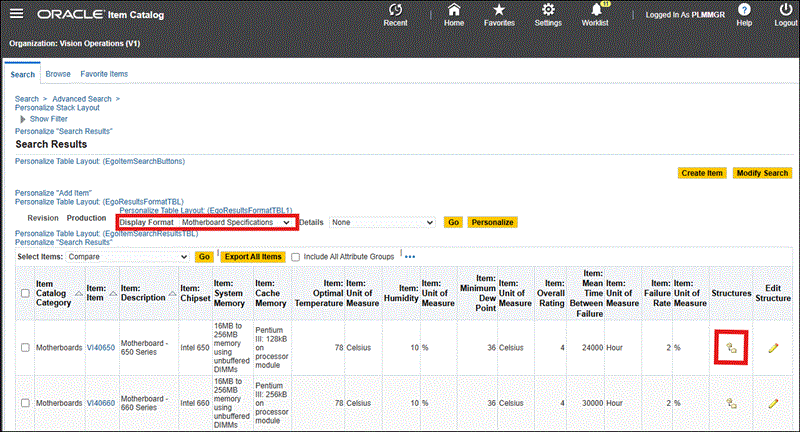Click Edit Structure pencil for VI40650
The height and width of the screenshot is (432, 800).
(773, 348)
